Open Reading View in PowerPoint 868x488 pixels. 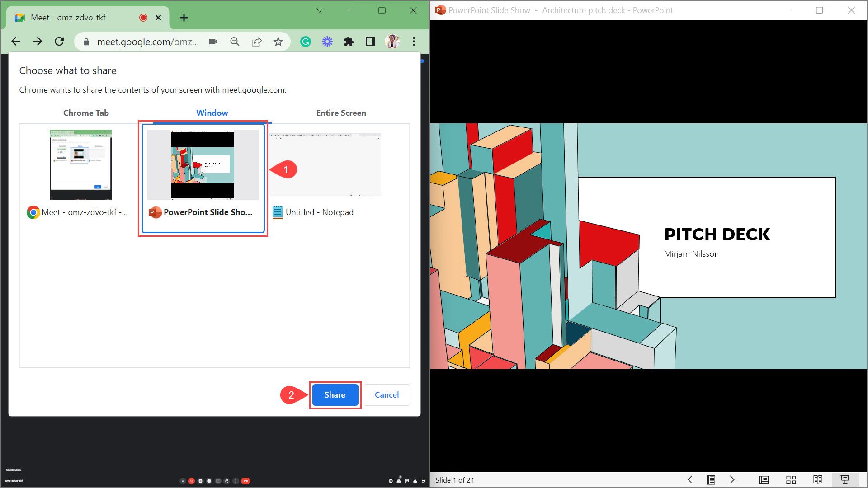[x=817, y=480]
